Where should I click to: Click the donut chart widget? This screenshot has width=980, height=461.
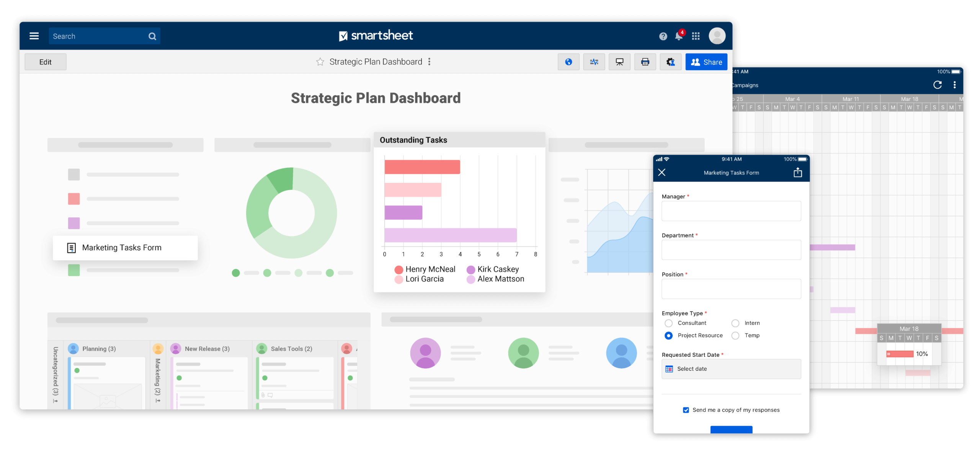[x=291, y=213]
